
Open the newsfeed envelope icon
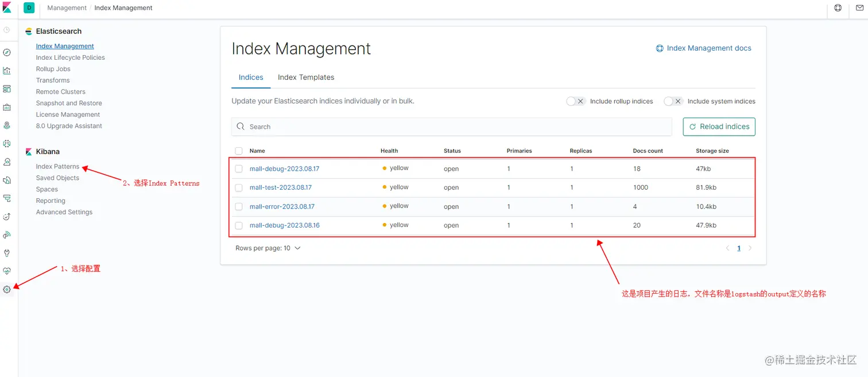tap(859, 8)
